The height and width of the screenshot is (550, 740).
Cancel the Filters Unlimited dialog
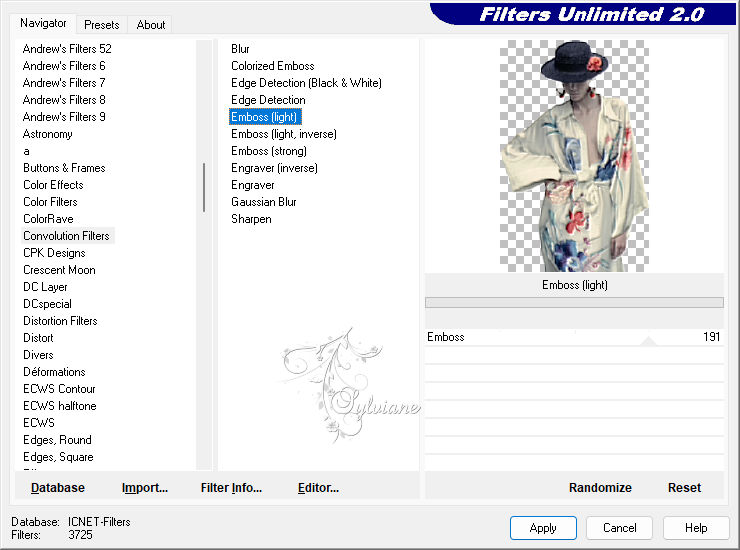(x=620, y=528)
